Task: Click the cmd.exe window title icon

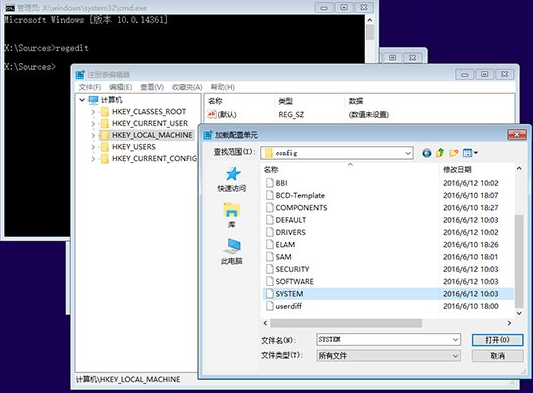Action: pyautogui.click(x=10, y=7)
